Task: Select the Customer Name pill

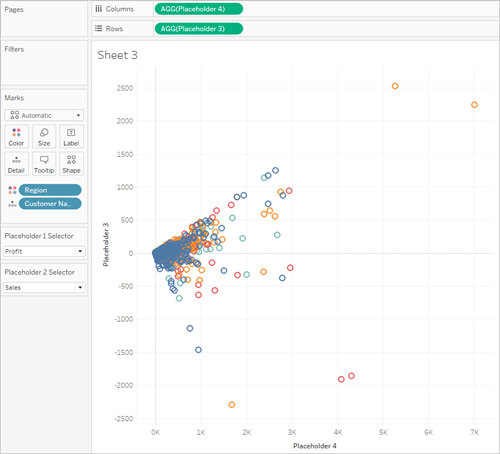Action: click(x=50, y=204)
